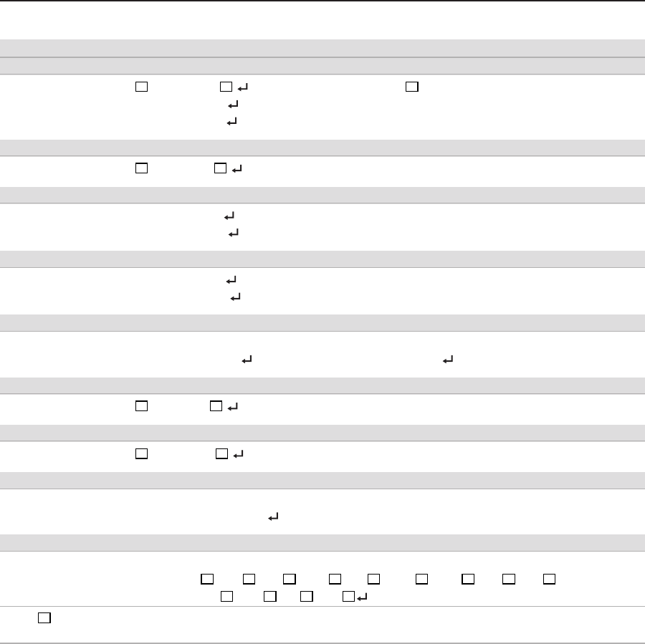Tick the first box in the four-checkbox row

[227, 596]
